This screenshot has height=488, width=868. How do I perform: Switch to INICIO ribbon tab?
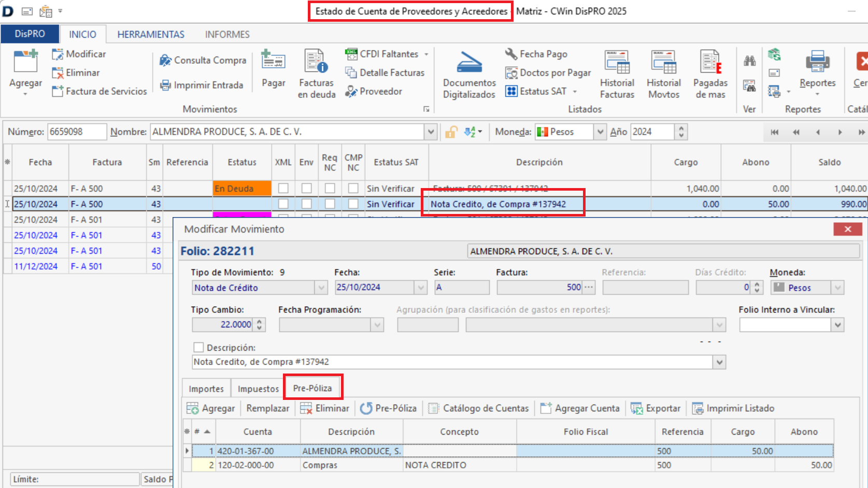click(83, 34)
